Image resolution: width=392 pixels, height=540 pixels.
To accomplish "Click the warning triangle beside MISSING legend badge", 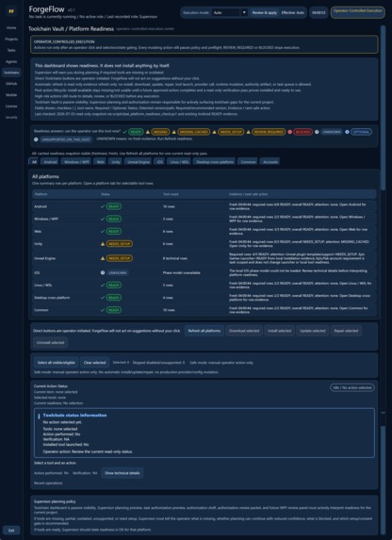I will 148,132.
